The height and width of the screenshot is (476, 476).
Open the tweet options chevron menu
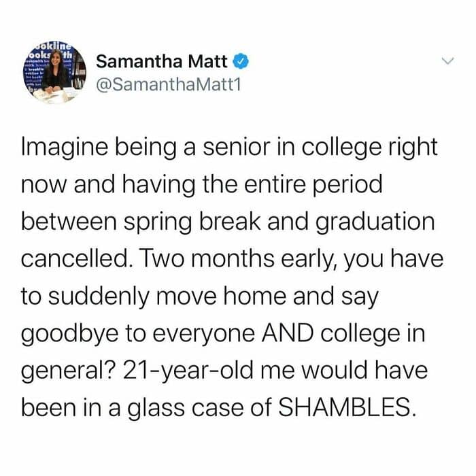point(447,62)
